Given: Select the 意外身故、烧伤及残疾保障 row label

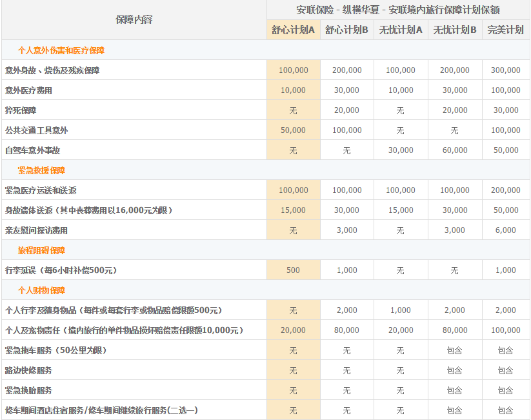Looking at the screenshot, I should click(52, 70).
